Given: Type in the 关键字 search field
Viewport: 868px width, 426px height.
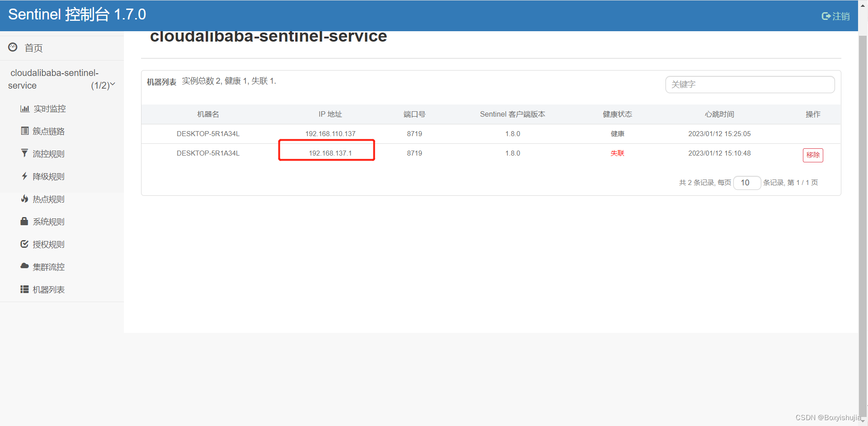Looking at the screenshot, I should [750, 84].
